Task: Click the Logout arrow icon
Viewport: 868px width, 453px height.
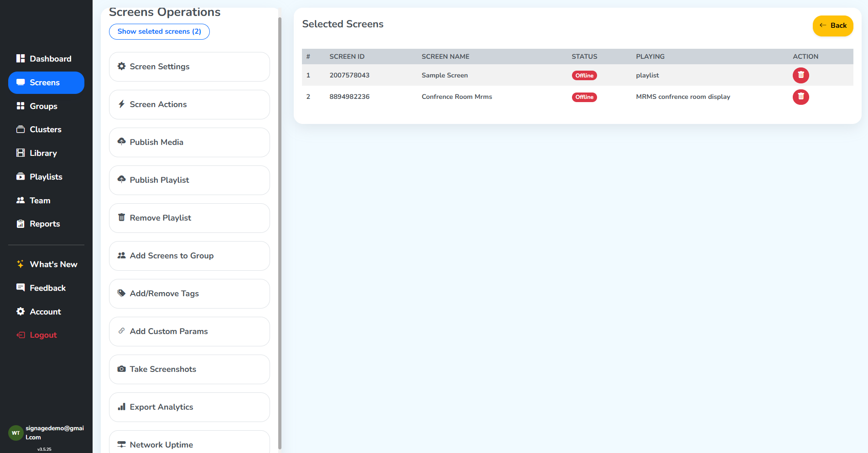Action: tap(21, 335)
